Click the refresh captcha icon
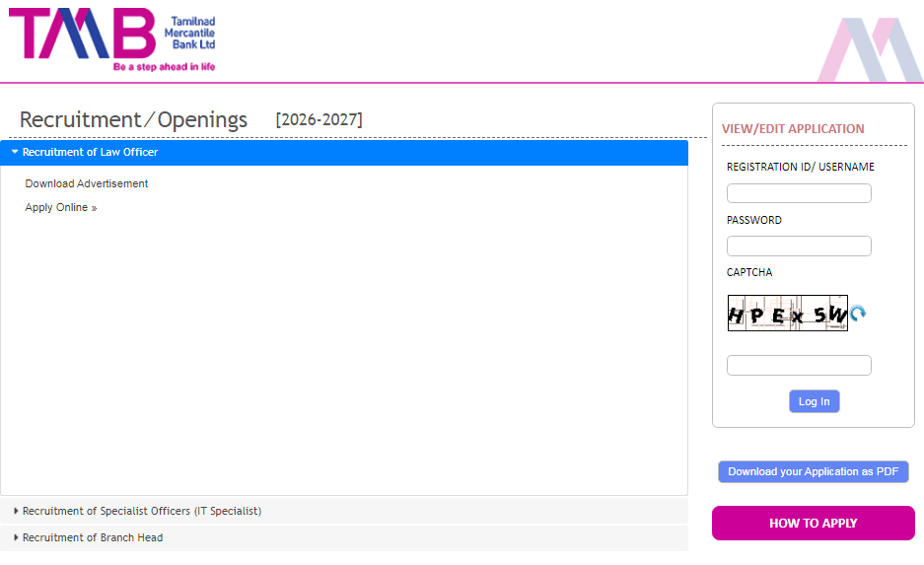Viewport: 924px width, 565px height. 858,314
